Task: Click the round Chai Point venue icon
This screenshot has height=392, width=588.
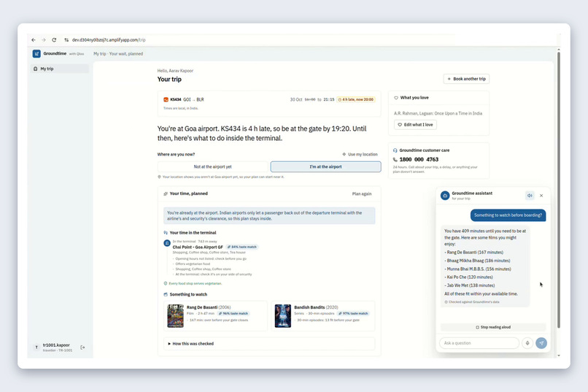Action: (167, 243)
